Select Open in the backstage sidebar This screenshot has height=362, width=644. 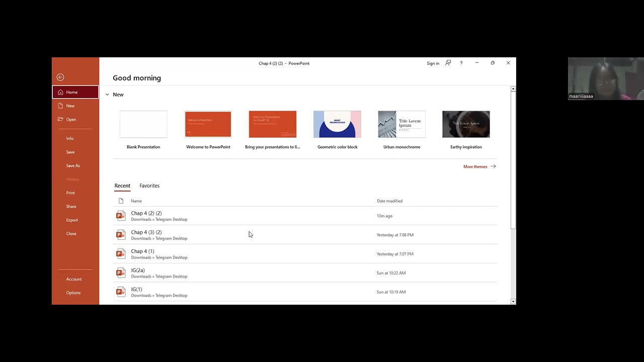pyautogui.click(x=75, y=119)
